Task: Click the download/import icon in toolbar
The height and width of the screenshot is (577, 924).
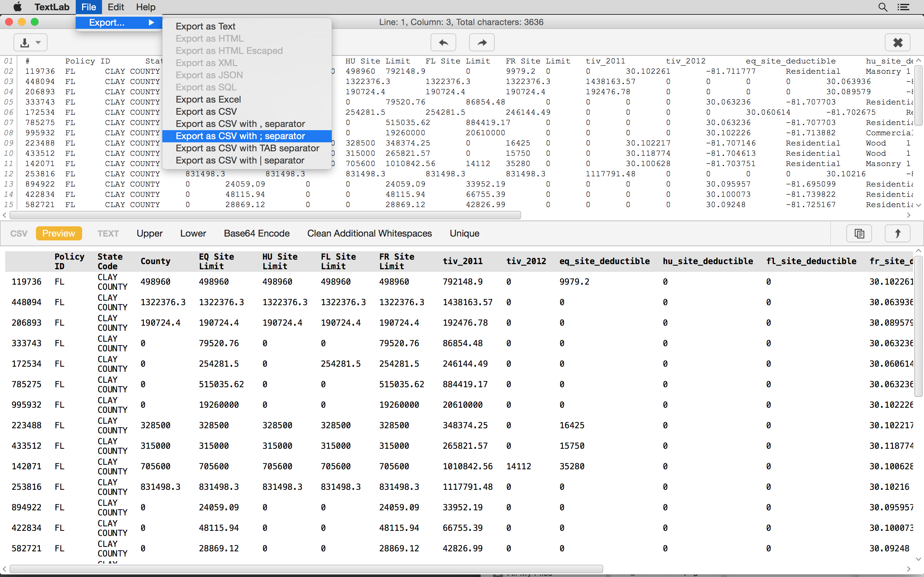Action: (25, 42)
